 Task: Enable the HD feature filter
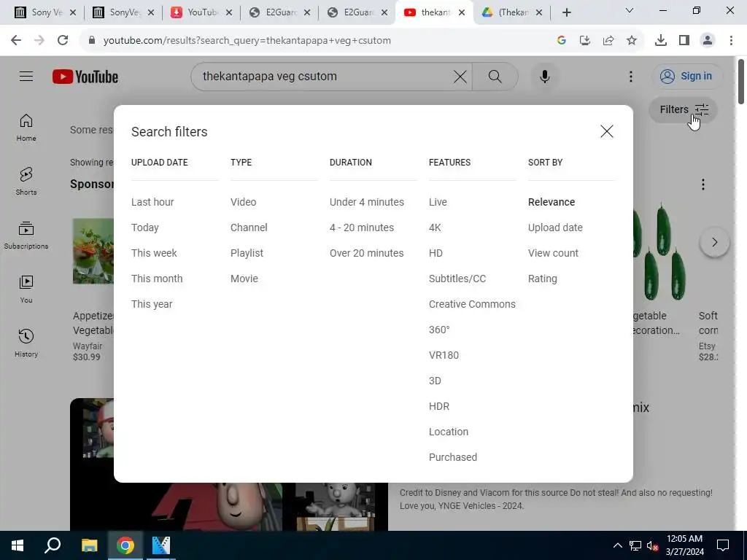[436, 253]
